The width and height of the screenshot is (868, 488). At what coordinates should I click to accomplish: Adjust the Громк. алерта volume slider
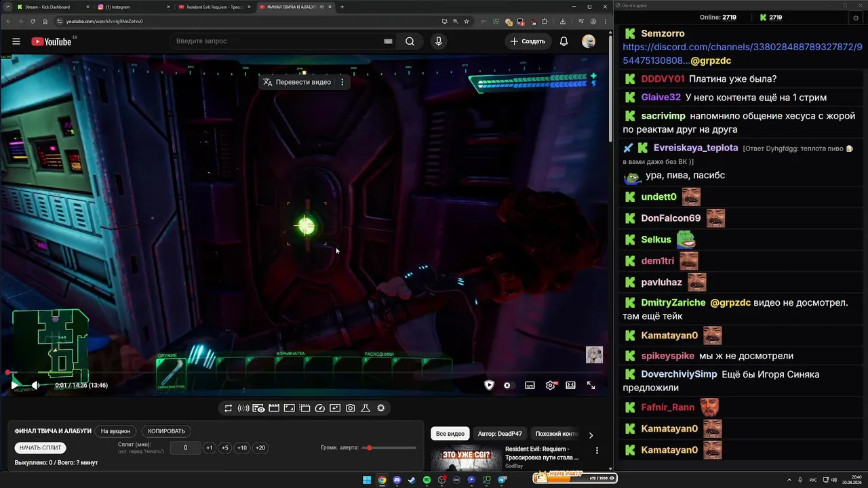tap(389, 448)
